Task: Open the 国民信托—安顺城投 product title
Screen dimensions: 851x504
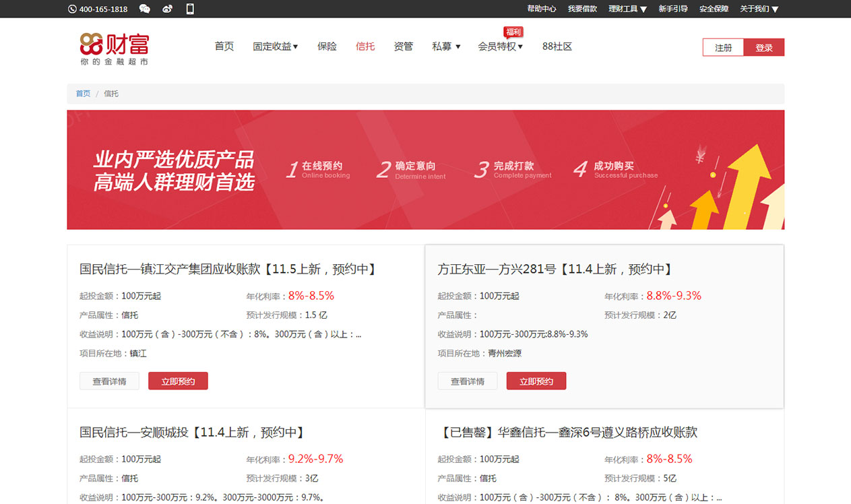Action: pos(191,433)
